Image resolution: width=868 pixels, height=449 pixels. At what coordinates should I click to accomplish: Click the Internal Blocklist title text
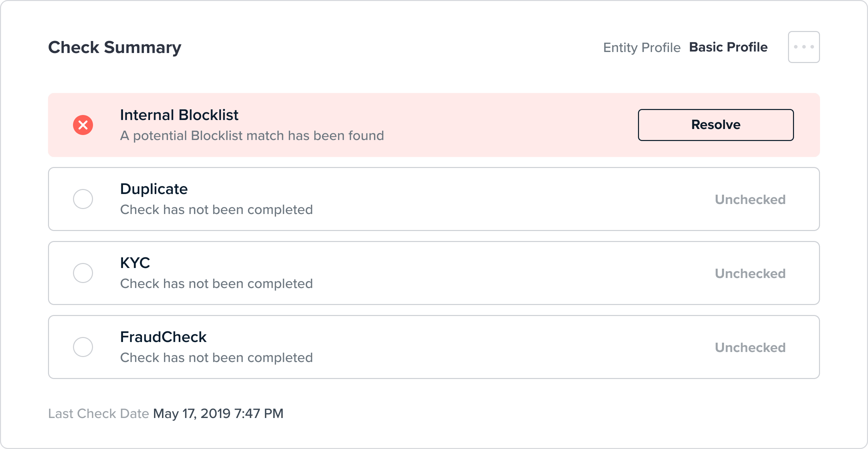click(x=179, y=115)
